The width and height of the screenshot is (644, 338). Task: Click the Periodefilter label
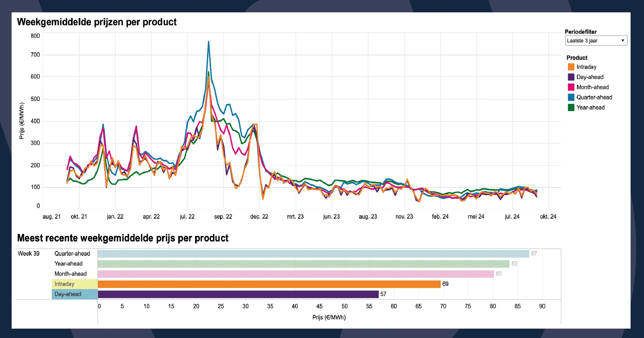(x=581, y=32)
